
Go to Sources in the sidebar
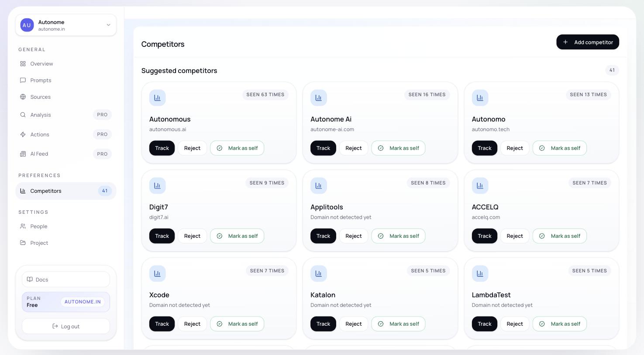[66, 97]
